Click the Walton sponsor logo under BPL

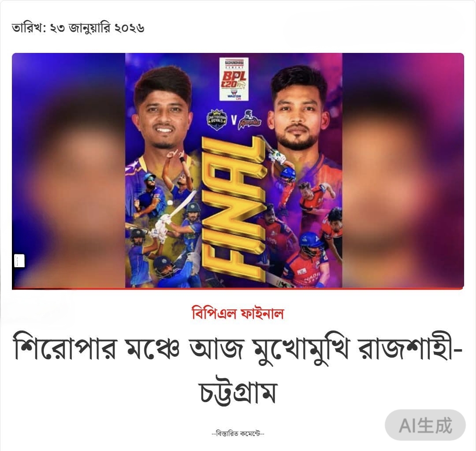coord(234,94)
